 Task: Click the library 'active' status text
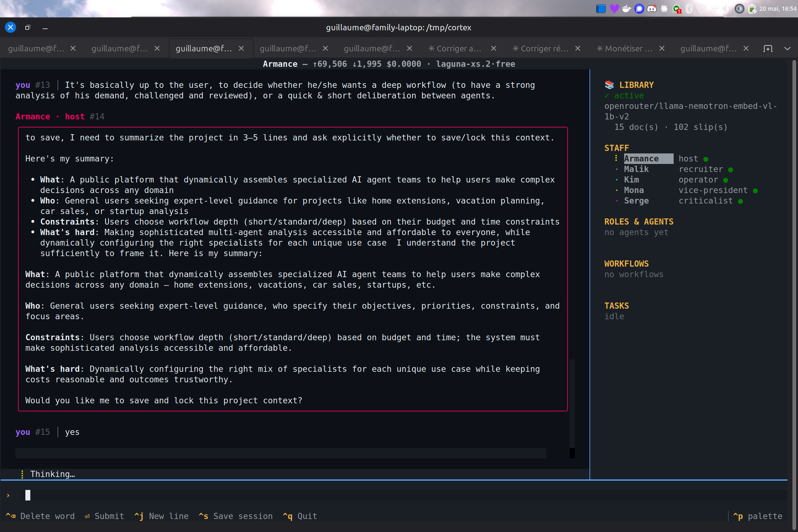tap(629, 95)
